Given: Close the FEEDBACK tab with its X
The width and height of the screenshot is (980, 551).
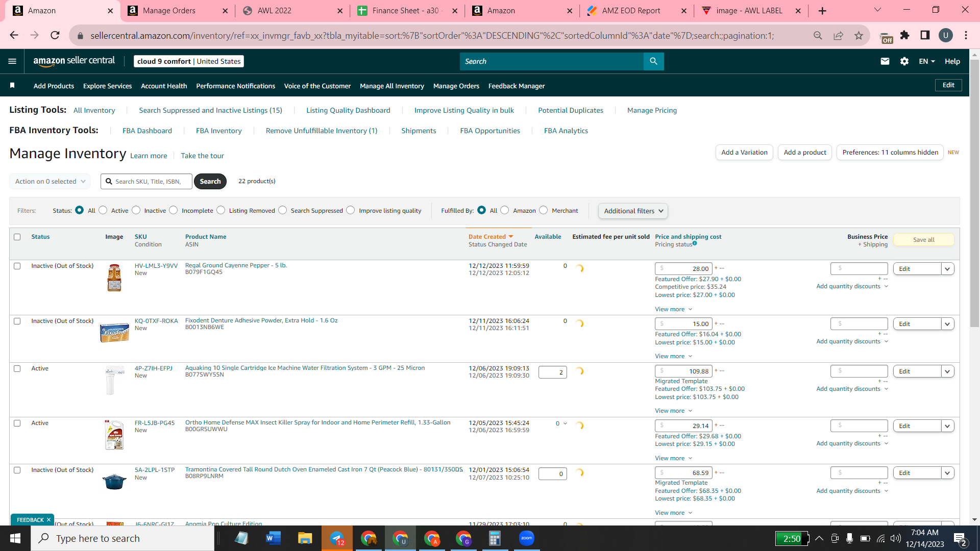Looking at the screenshot, I should pyautogui.click(x=48, y=520).
